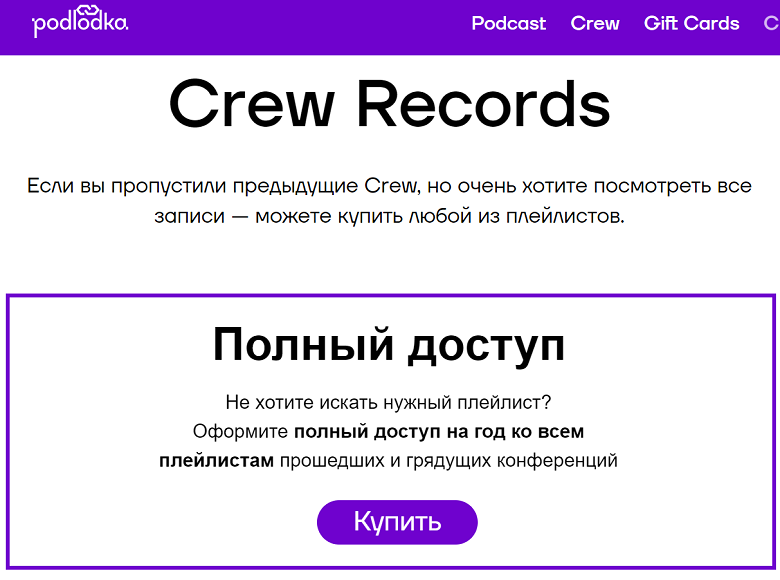Click the line 'записи — можете купить любой'
Screen dimensions: 780x580
pyautogui.click(x=389, y=217)
